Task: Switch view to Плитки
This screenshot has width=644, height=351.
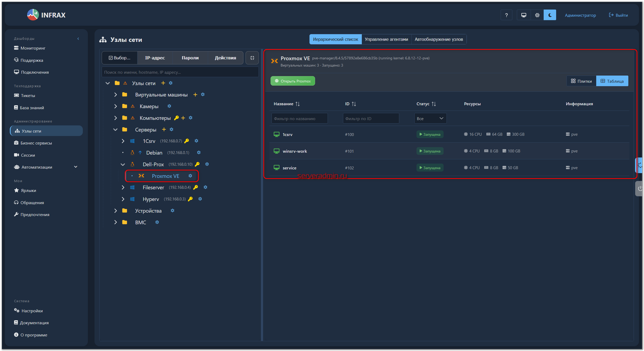Action: tap(581, 81)
